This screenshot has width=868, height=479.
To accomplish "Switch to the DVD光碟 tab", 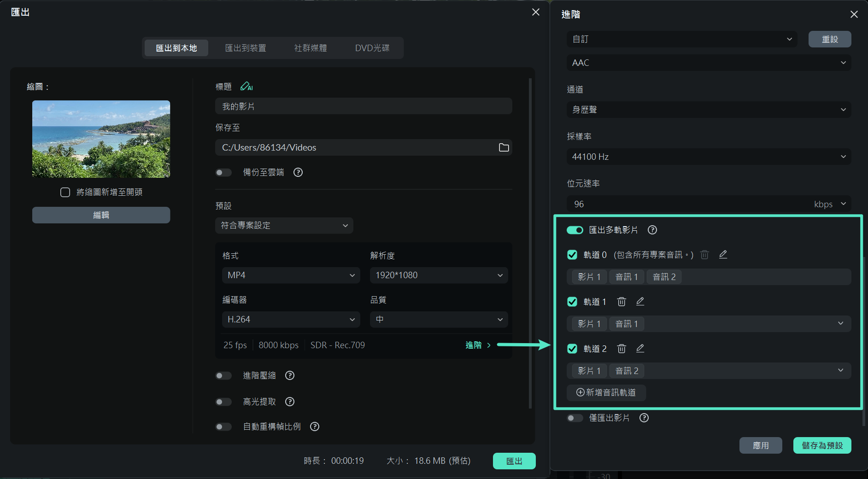I will tap(372, 47).
